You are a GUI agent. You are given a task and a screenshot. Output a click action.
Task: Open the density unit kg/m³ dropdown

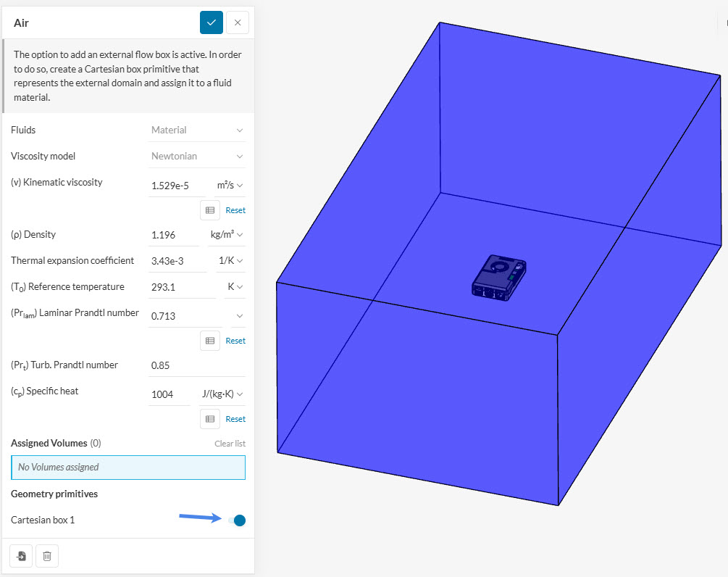coord(226,235)
